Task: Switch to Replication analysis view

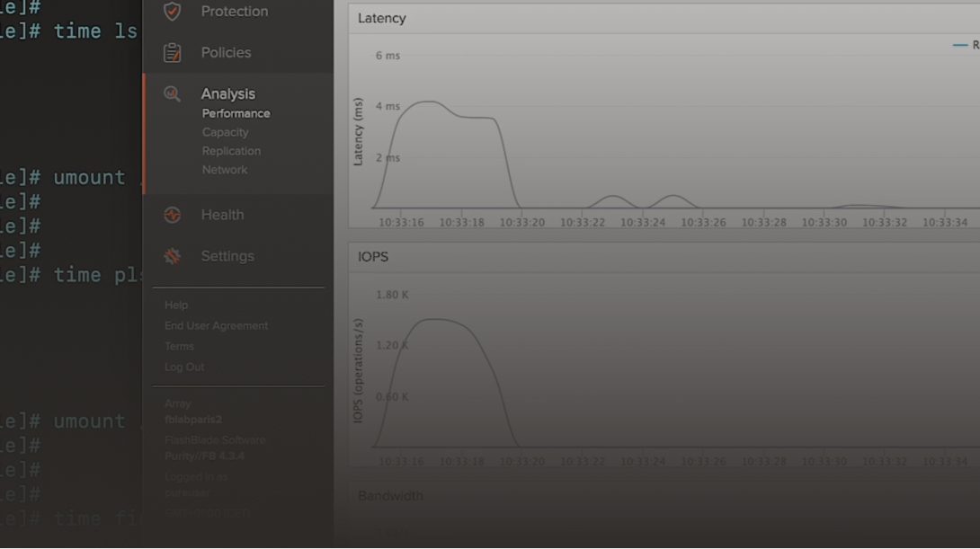Action: [231, 151]
